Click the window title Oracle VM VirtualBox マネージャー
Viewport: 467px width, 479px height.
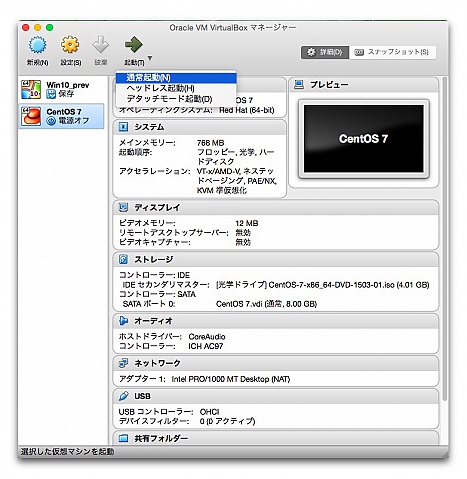pyautogui.click(x=233, y=28)
